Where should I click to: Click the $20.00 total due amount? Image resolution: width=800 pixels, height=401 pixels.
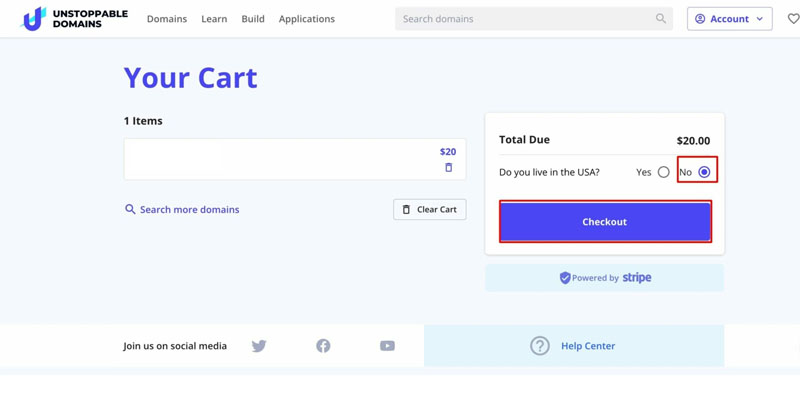pyautogui.click(x=693, y=141)
